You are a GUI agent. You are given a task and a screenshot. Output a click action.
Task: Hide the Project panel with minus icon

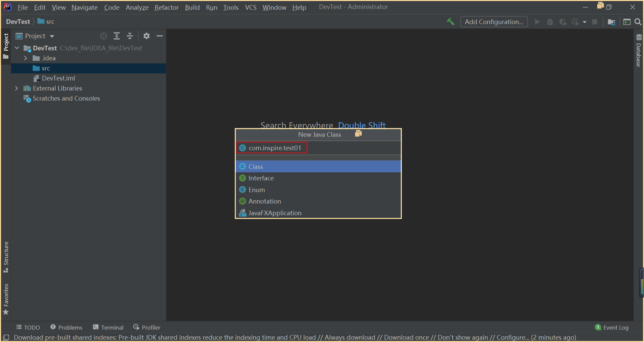(160, 36)
